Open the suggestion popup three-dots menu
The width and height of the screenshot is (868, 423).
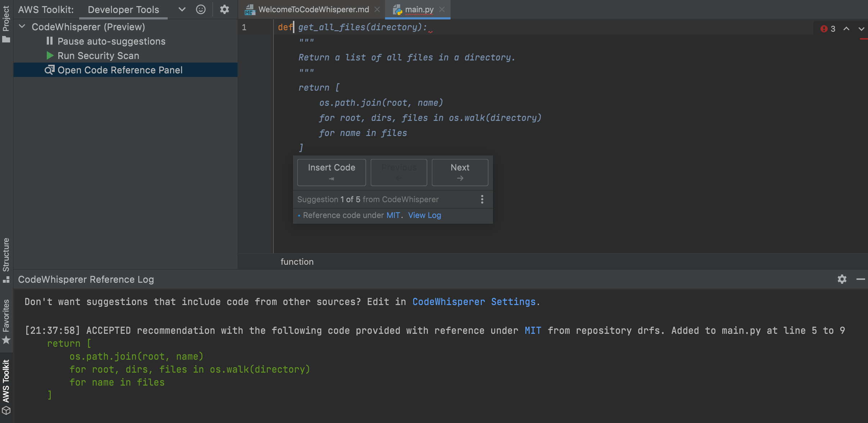[482, 199]
